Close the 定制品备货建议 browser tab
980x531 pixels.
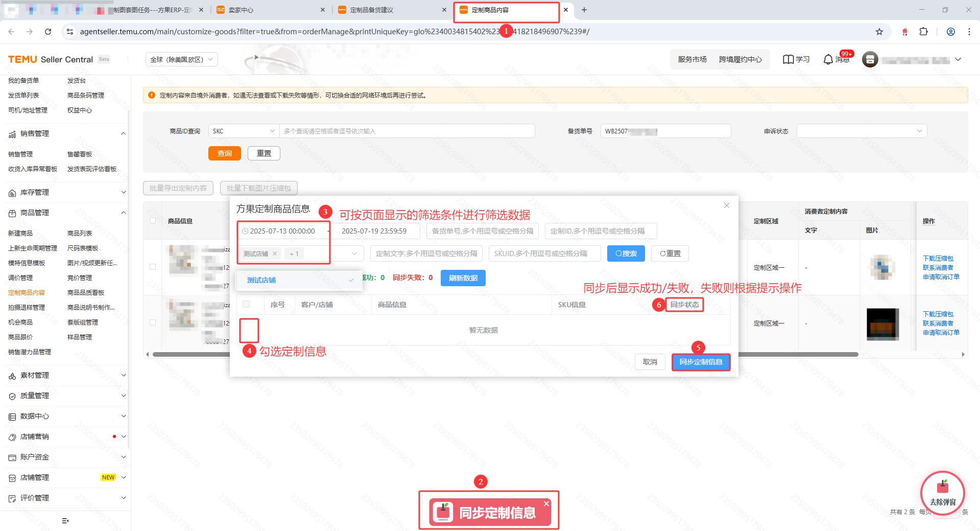point(444,10)
